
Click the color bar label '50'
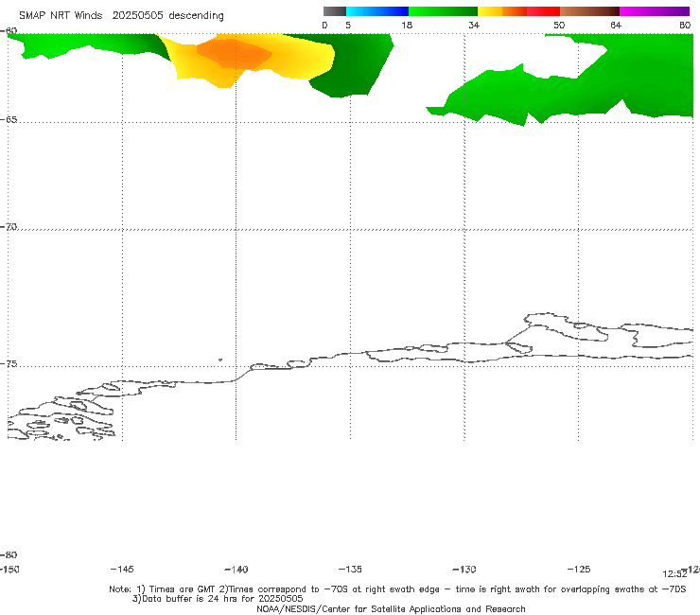(x=559, y=26)
